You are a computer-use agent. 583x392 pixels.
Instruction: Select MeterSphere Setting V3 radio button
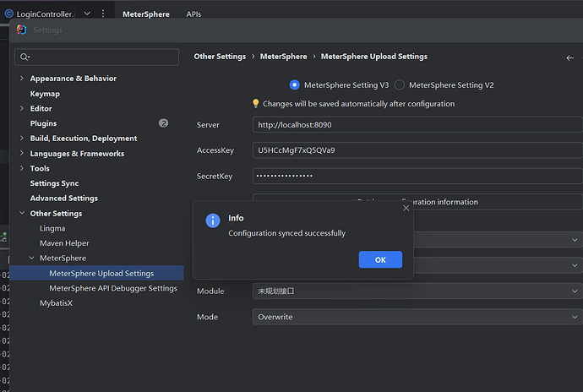click(294, 84)
